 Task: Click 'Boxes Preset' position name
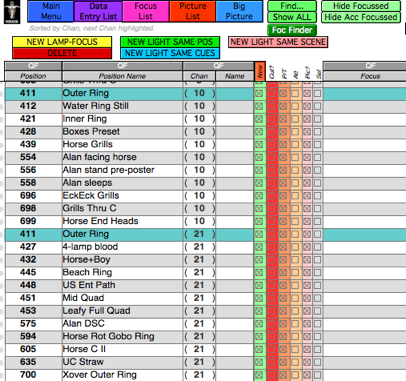click(x=91, y=132)
